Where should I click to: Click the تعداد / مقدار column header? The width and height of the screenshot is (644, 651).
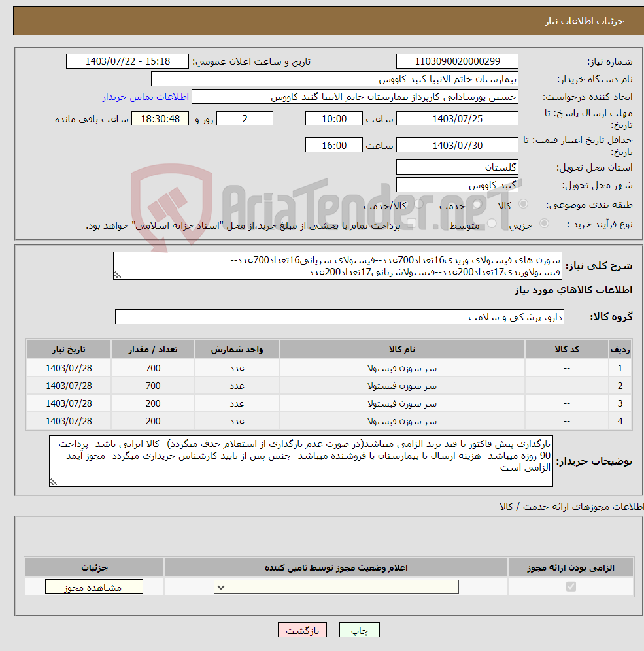153,349
